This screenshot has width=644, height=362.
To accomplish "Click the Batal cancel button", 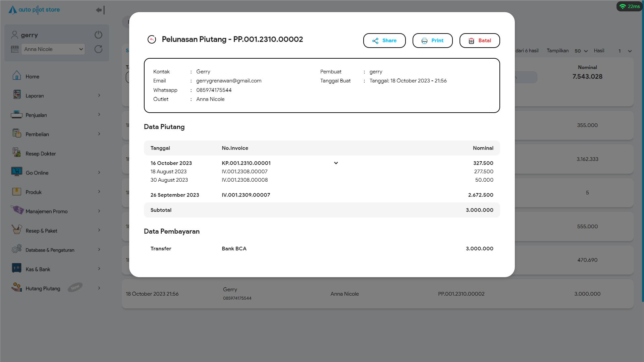I will (x=479, y=41).
